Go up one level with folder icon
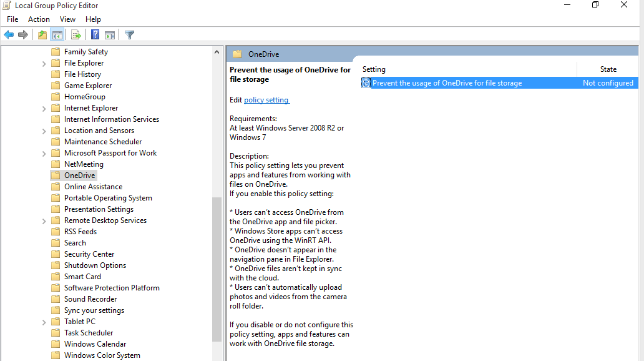 (x=42, y=35)
